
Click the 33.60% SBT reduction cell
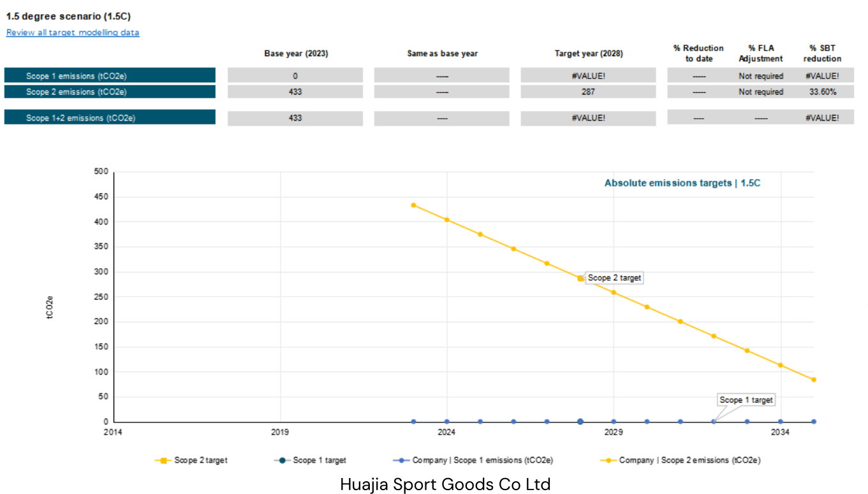823,92
